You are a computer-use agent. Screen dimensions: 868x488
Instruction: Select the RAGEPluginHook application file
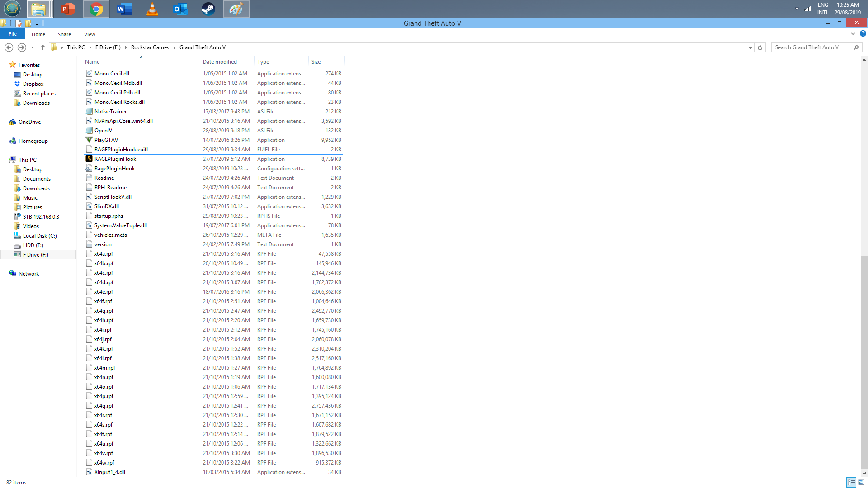point(115,159)
